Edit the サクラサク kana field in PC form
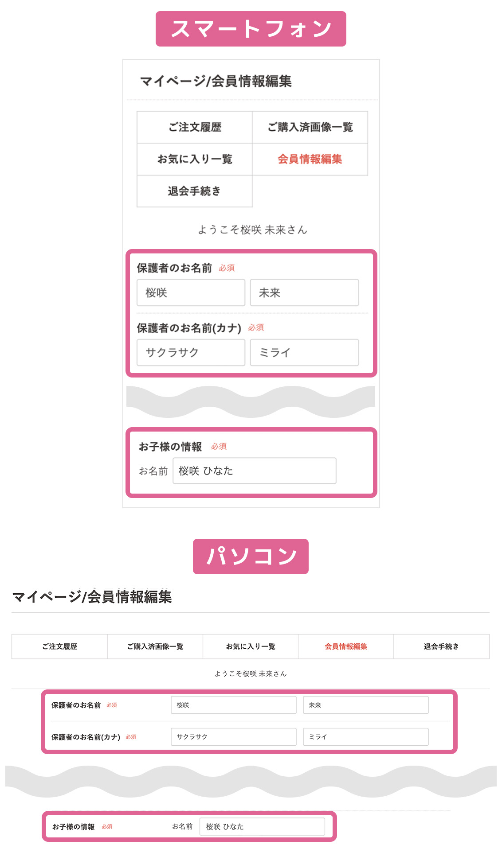 coord(233,737)
